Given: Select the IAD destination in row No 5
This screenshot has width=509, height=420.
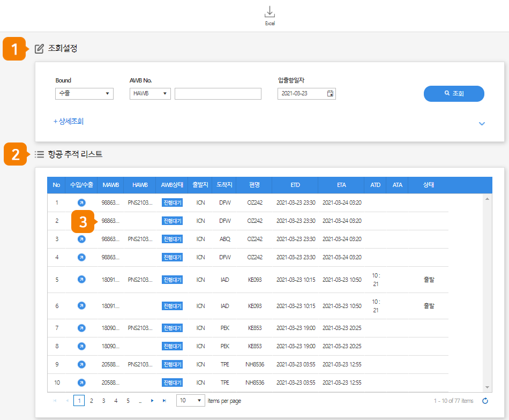Looking at the screenshot, I should click(224, 280).
